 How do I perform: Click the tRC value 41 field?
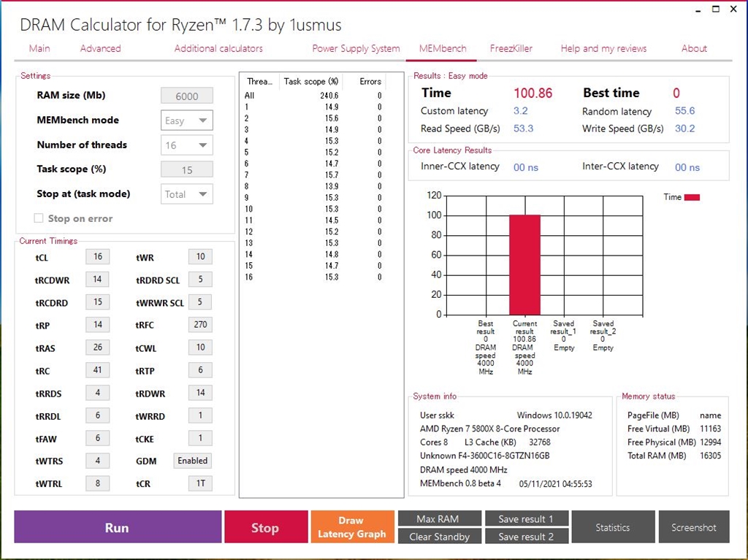tap(97, 369)
